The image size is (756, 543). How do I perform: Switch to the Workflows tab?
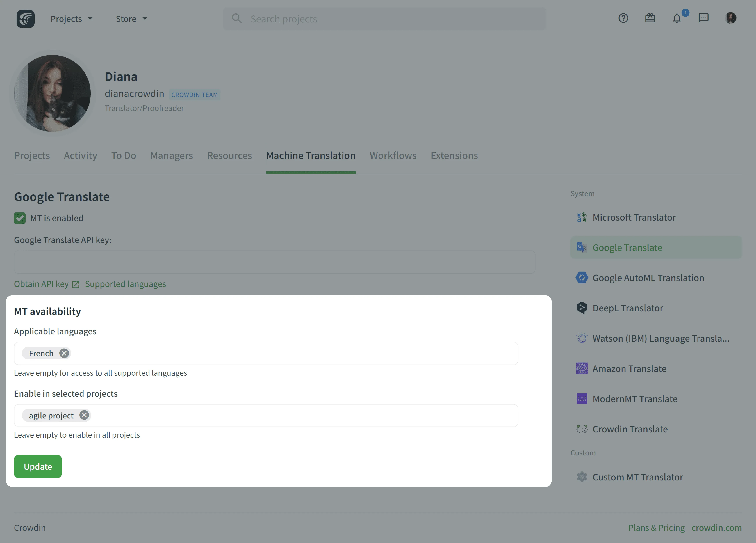[x=393, y=155]
